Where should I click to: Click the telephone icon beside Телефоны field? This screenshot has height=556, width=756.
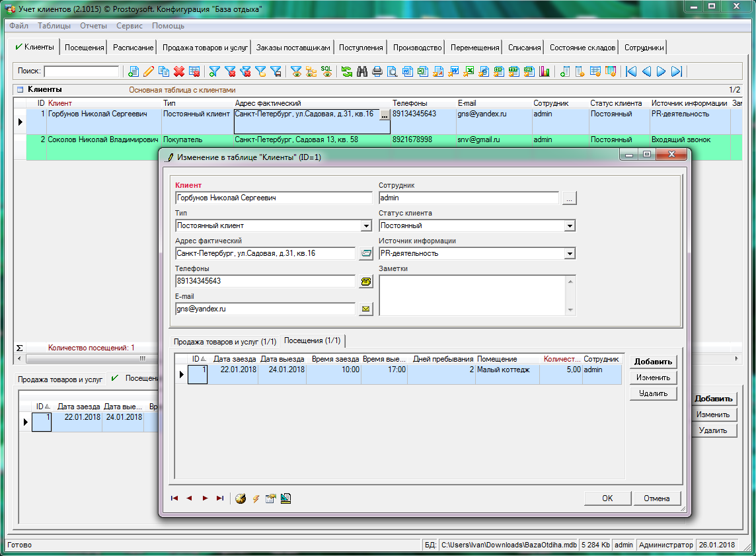click(365, 281)
